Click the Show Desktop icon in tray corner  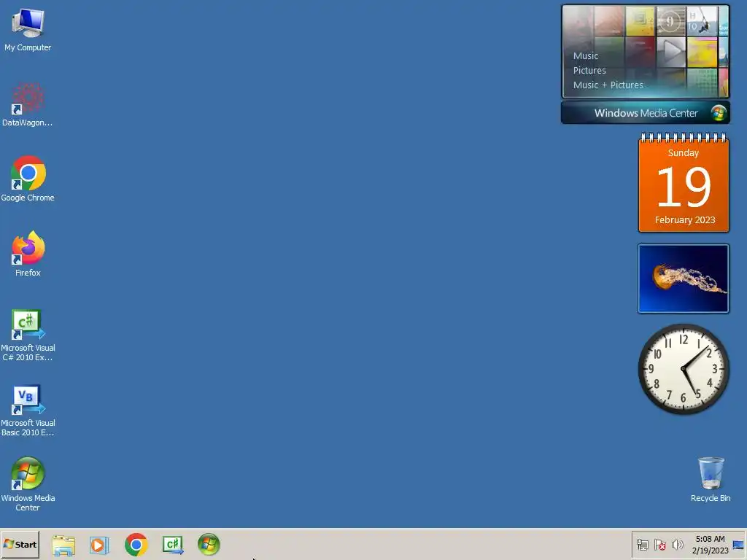click(x=738, y=545)
